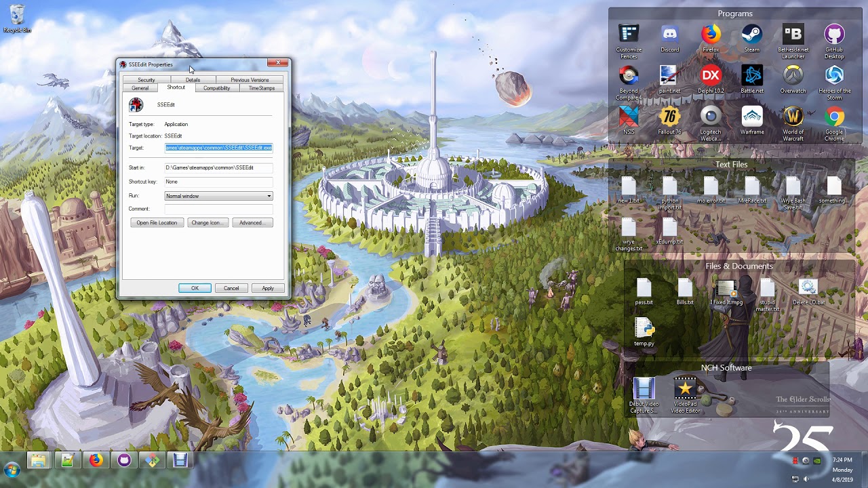868x488 pixels.
Task: Open the Compatibility tab
Action: coord(217,88)
